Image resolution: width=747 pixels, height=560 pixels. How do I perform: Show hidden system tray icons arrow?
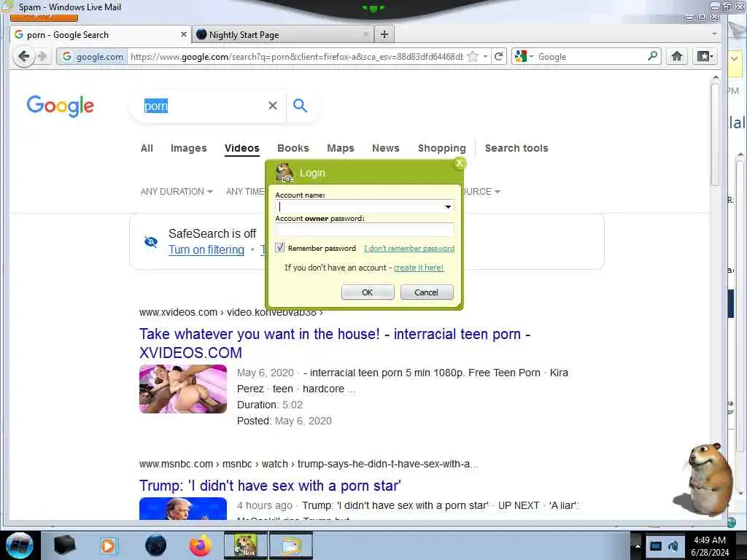point(638,545)
